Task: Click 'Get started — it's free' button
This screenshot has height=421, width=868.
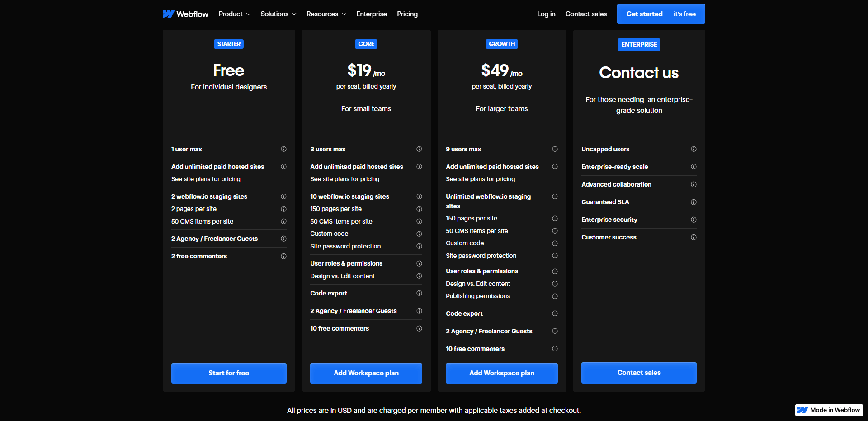Action: pos(661,14)
